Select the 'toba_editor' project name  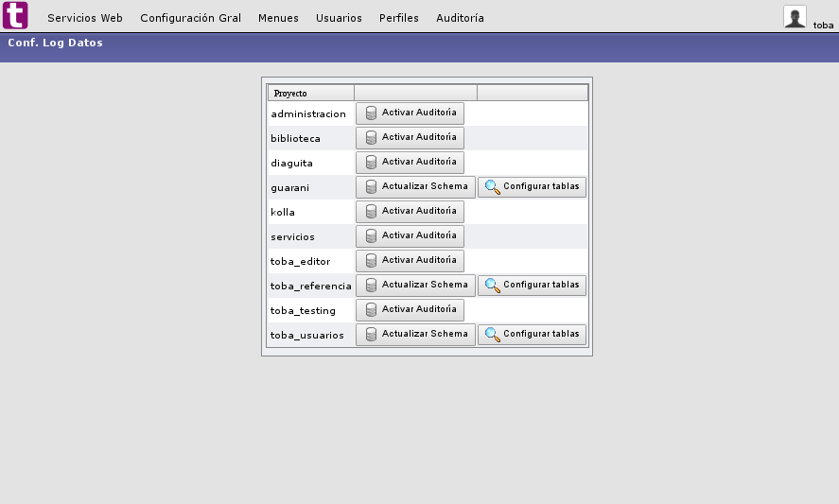point(300,262)
